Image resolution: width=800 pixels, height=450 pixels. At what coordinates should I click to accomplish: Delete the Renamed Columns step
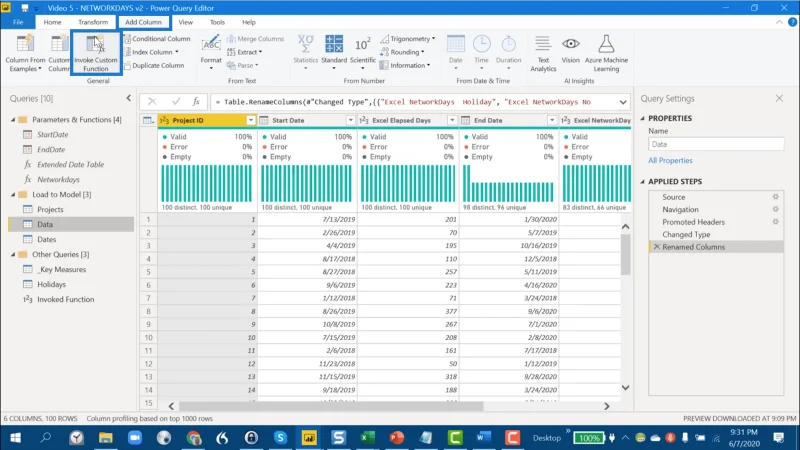[657, 247]
